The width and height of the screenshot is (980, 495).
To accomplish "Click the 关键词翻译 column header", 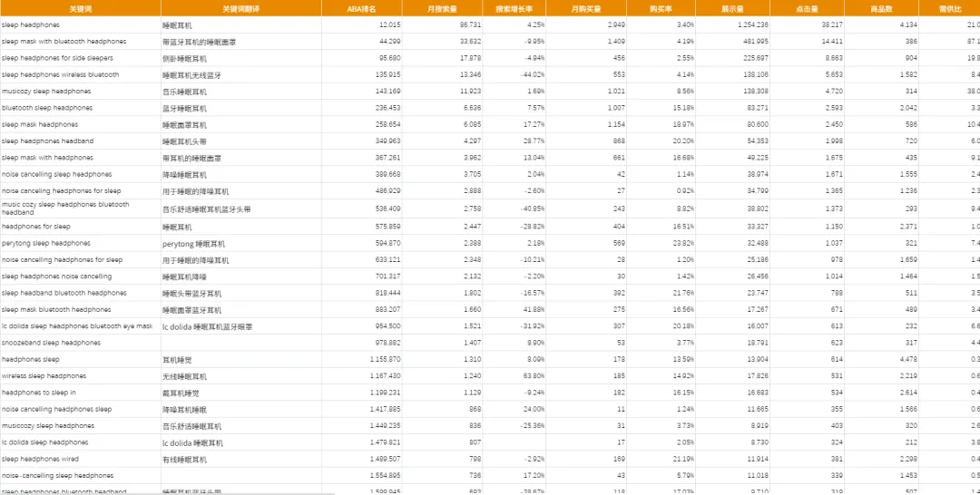I will (240, 8).
